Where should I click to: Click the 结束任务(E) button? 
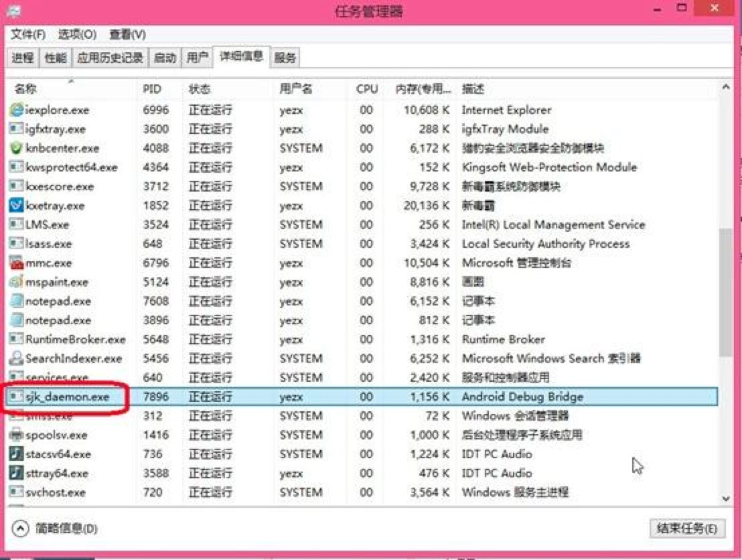(687, 529)
